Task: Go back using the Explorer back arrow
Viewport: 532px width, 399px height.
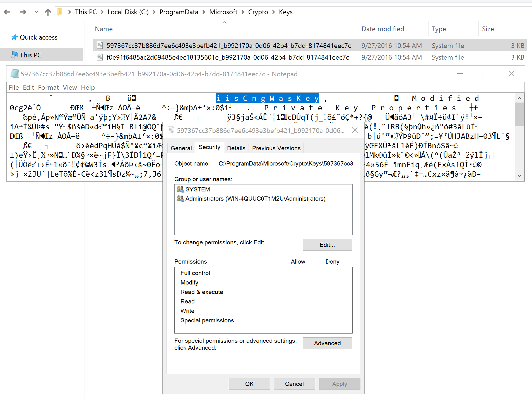Action: tap(7, 12)
